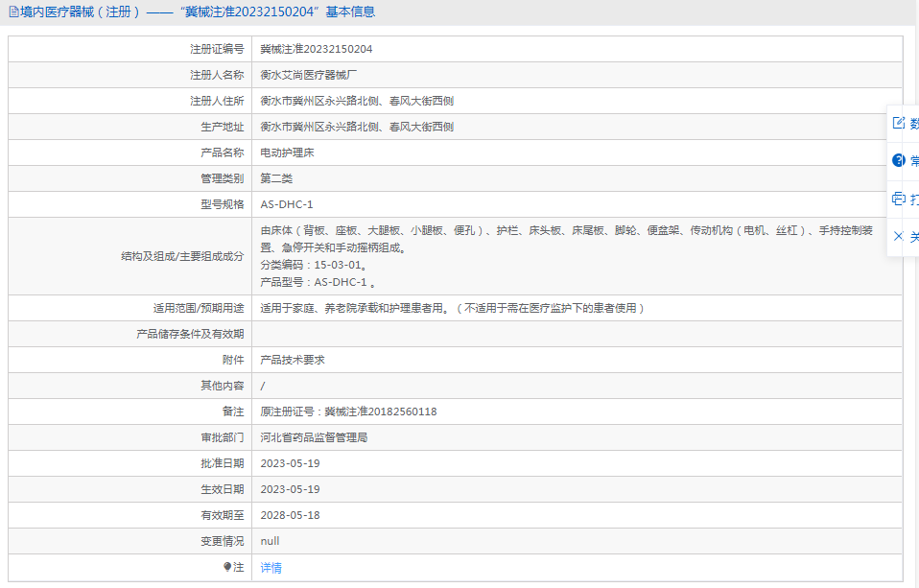Click registrant name 衡水艾尚医疗器械厂
The width and height of the screenshot is (919, 588).
309,75
